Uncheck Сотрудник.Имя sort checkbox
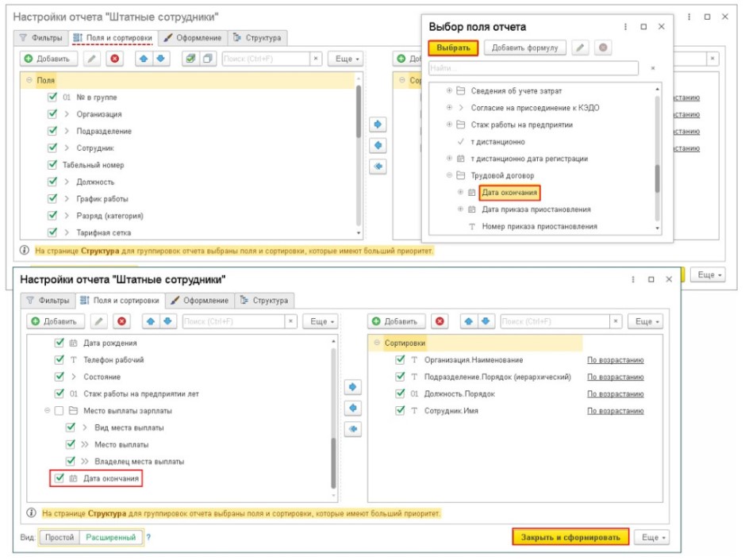Viewport: 745px width, 560px height. 400,410
